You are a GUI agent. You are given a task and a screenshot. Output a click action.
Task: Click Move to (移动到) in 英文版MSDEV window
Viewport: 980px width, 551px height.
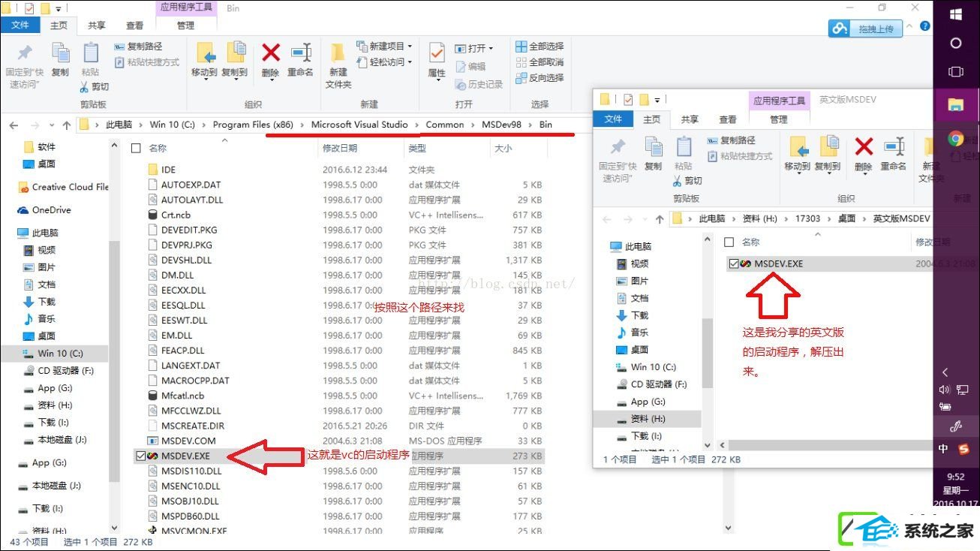[x=797, y=154]
